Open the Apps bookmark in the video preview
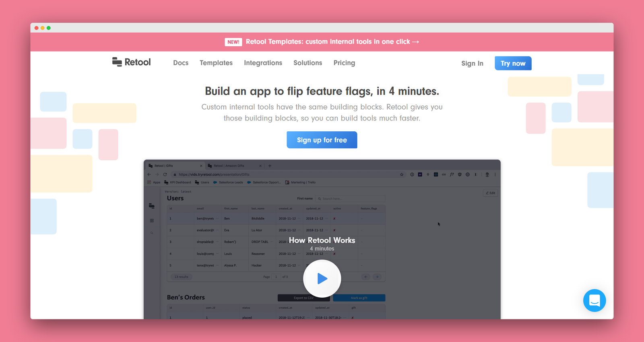The height and width of the screenshot is (342, 644). pos(154,182)
